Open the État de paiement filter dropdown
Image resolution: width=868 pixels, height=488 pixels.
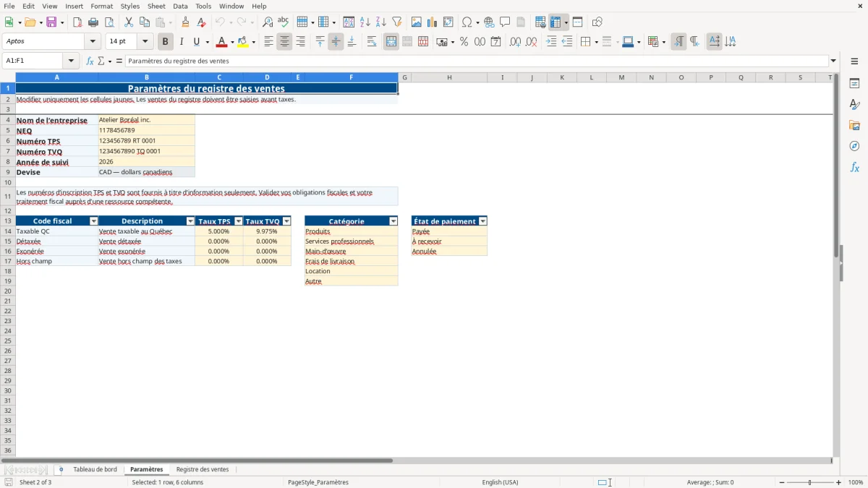pos(483,221)
